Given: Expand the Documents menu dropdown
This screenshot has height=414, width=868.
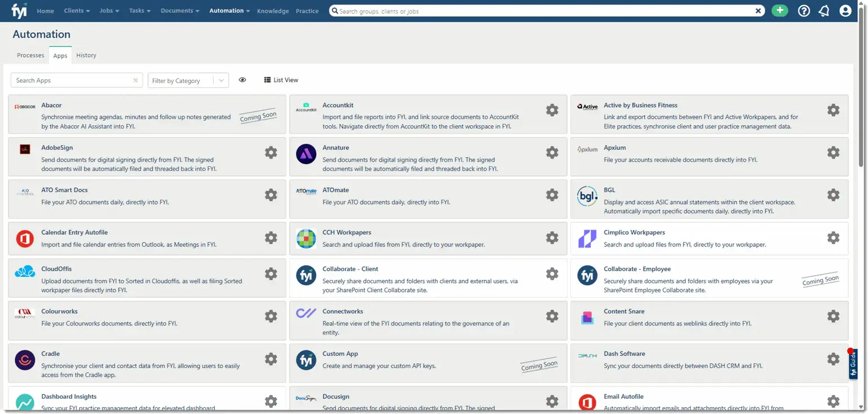Looking at the screenshot, I should (x=180, y=11).
